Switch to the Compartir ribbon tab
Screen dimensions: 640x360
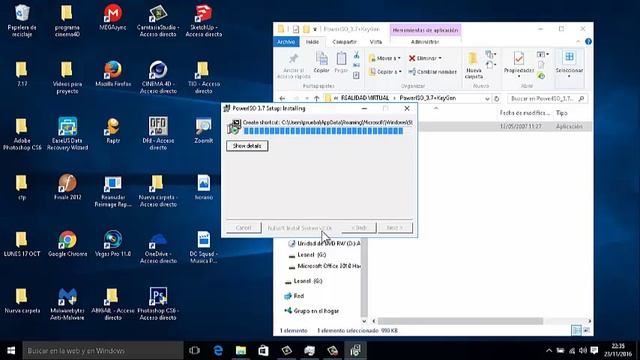pos(344,42)
